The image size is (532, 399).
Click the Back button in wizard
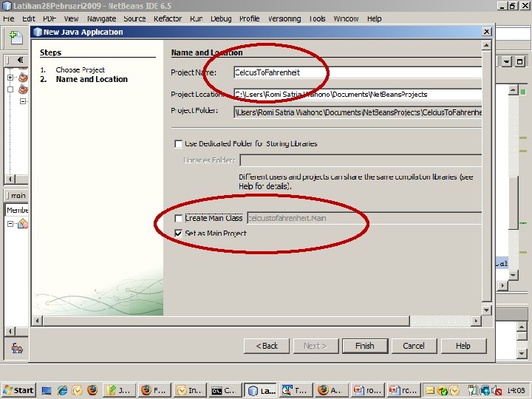pos(267,346)
